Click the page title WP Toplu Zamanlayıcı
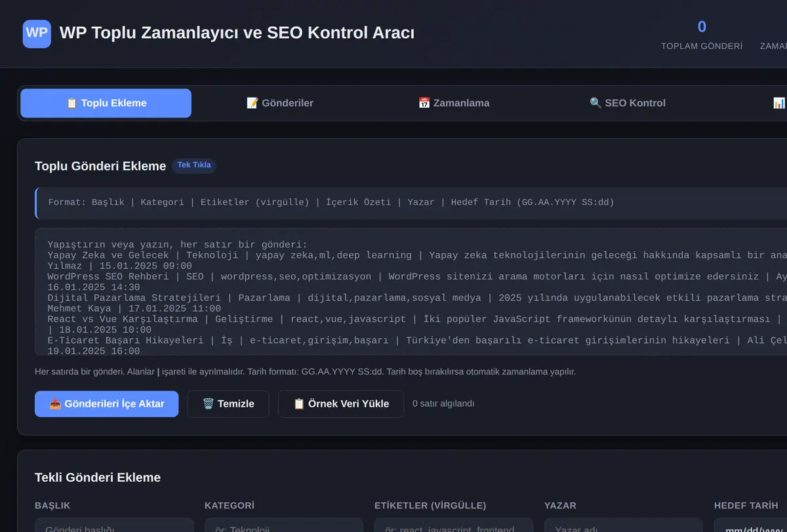The width and height of the screenshot is (787, 532). pyautogui.click(x=237, y=33)
